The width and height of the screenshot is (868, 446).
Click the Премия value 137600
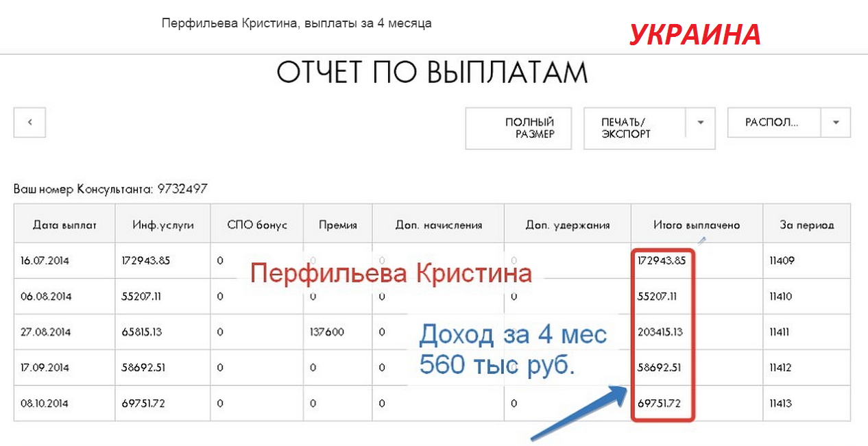[338, 332]
